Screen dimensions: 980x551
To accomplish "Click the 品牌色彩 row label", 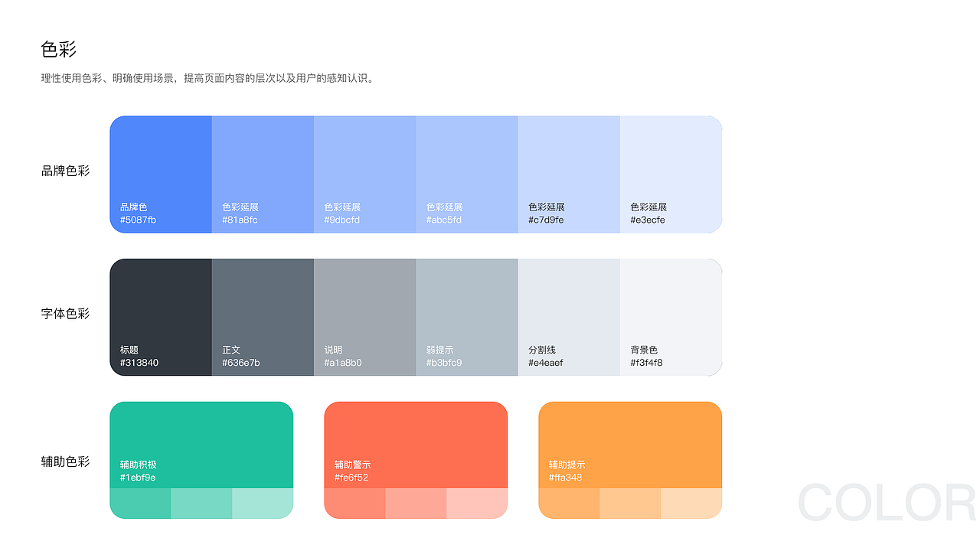I will click(66, 171).
